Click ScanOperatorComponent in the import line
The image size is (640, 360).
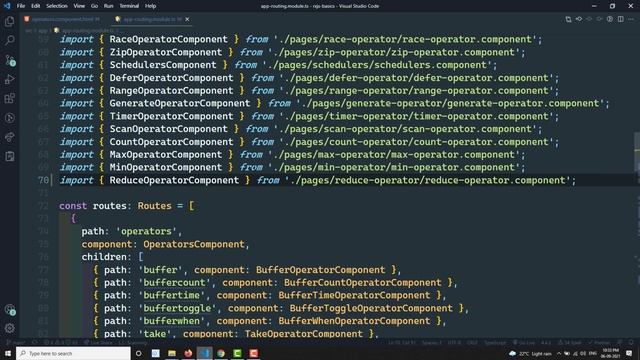168,129
